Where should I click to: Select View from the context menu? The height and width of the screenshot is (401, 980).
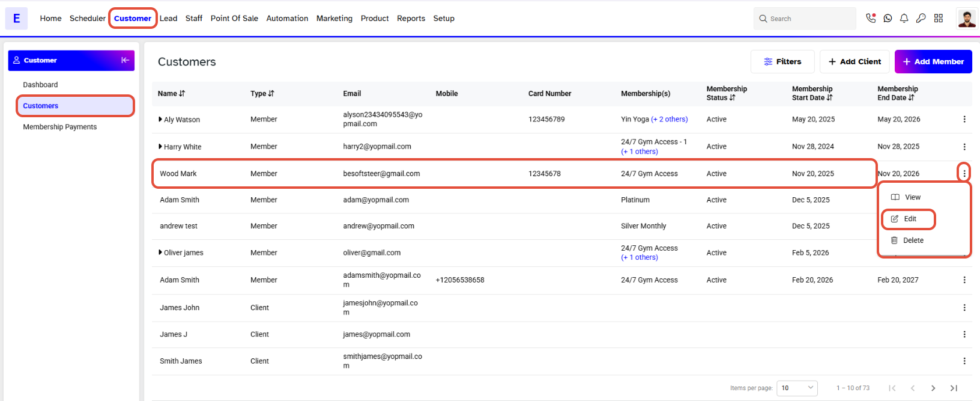tap(906, 197)
